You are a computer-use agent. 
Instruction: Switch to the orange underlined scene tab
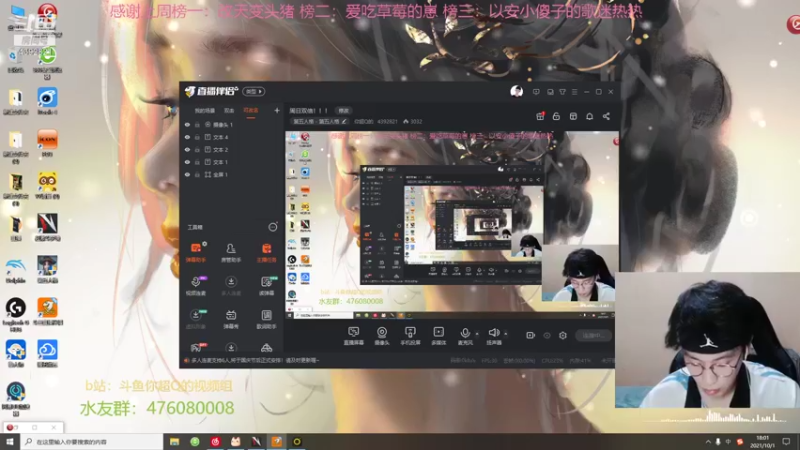click(251, 111)
